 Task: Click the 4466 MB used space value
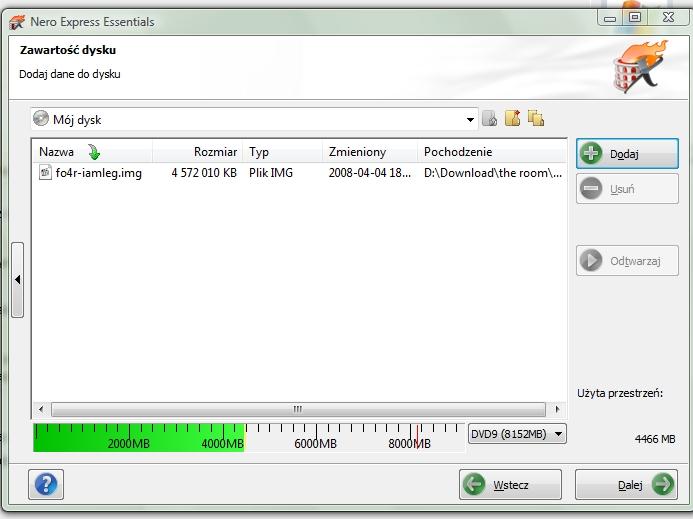coord(655,439)
